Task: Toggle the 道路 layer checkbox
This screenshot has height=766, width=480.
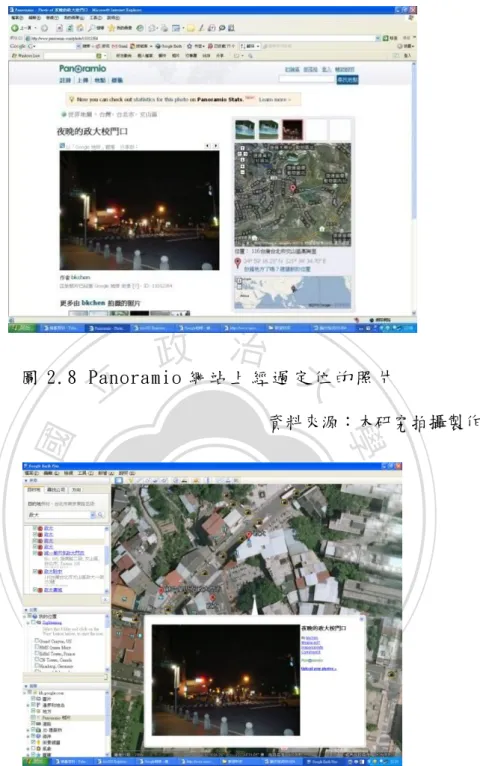Action: (33, 723)
